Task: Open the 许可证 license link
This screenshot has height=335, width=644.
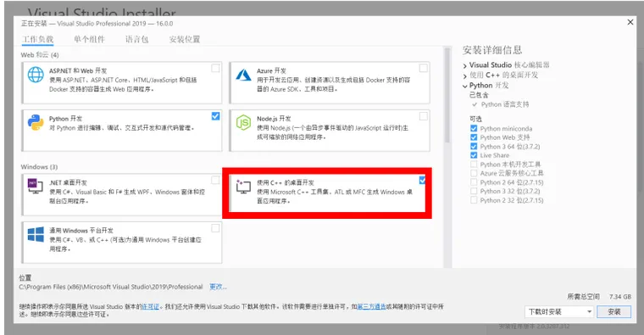Action: tap(150, 307)
